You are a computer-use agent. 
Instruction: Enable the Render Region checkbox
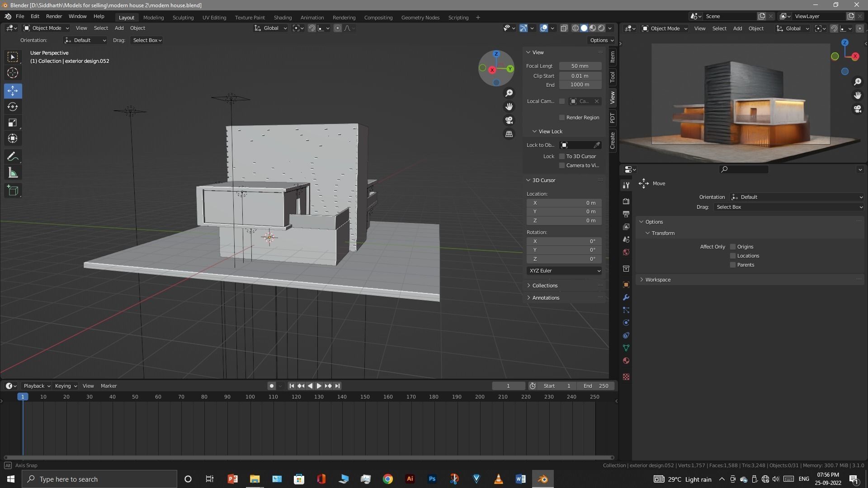(x=562, y=117)
